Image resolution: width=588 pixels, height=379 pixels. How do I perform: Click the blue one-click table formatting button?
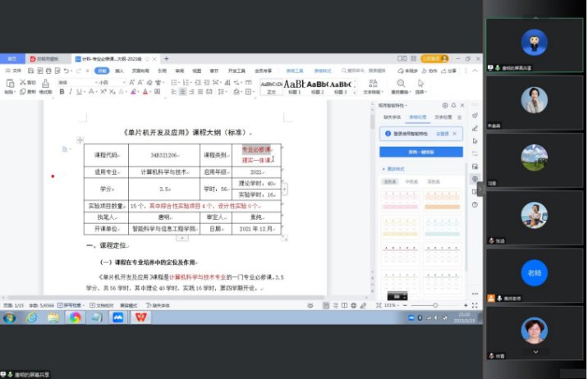(x=420, y=152)
